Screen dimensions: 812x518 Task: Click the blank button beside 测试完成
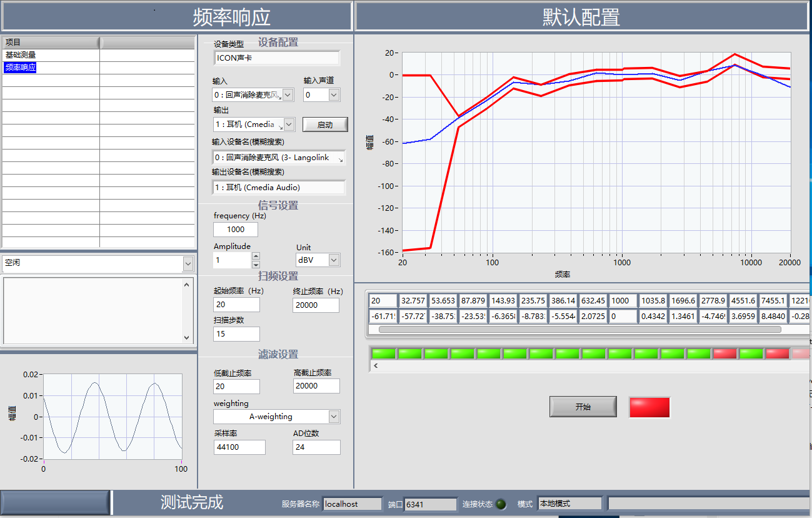(55, 502)
